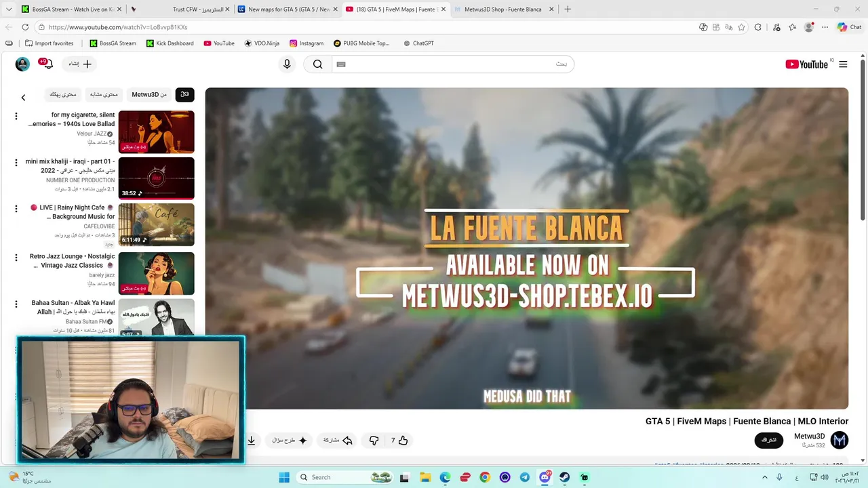Open VDO.Ninja bookmark
Screen dimensions: 868x488
coord(262,43)
